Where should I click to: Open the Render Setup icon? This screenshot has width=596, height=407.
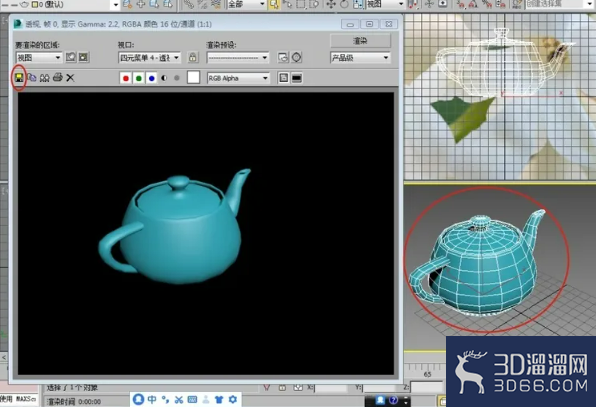tap(283, 57)
